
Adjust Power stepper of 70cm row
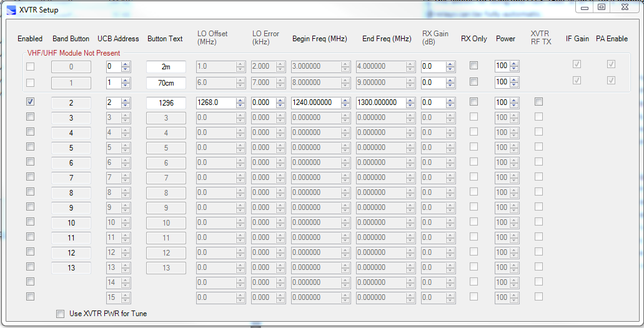(514, 83)
